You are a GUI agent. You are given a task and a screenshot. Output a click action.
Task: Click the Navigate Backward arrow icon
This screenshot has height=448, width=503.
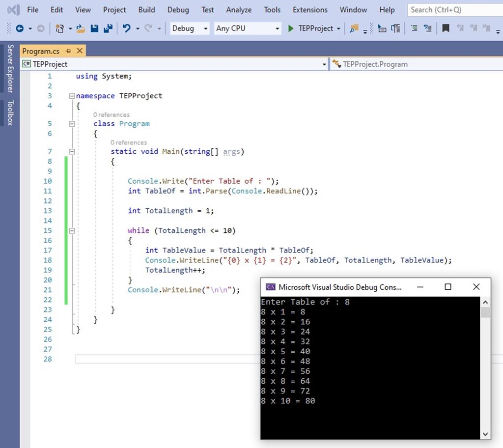click(x=19, y=28)
